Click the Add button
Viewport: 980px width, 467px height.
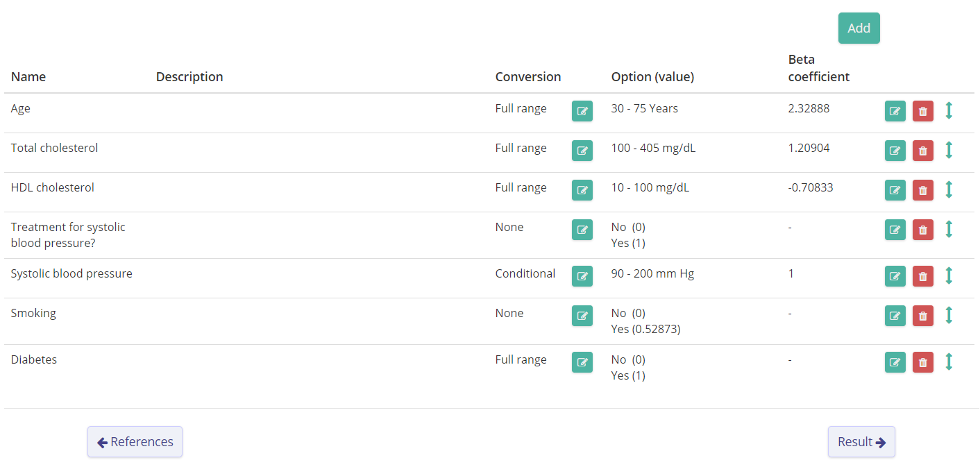click(x=859, y=28)
